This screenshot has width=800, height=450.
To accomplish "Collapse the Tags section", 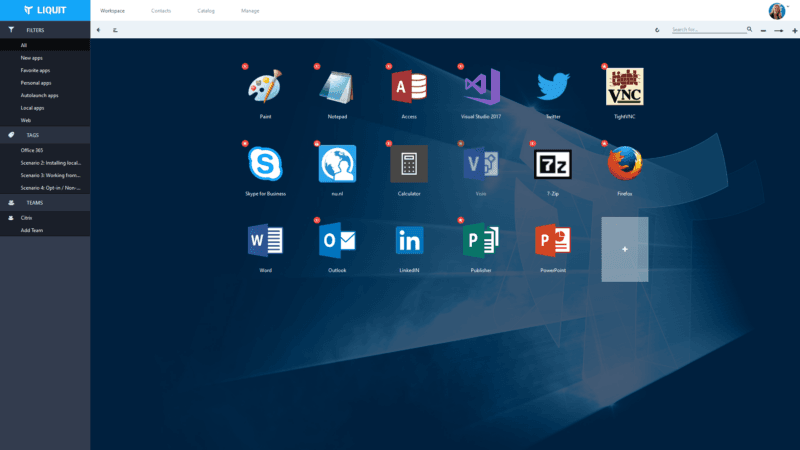I will 45,135.
